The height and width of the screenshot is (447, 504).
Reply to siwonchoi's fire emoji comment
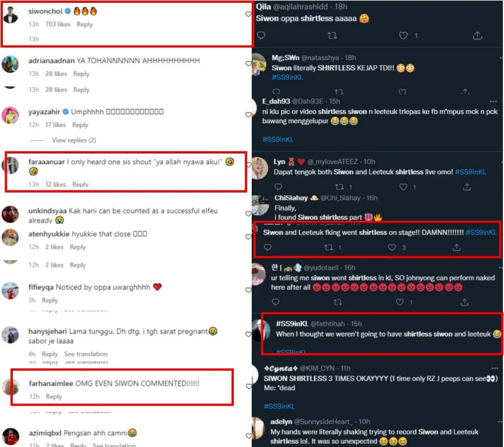click(84, 25)
